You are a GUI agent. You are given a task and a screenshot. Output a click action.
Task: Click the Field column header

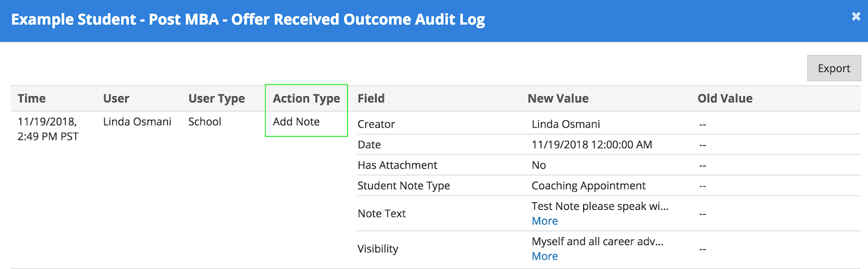tap(371, 98)
